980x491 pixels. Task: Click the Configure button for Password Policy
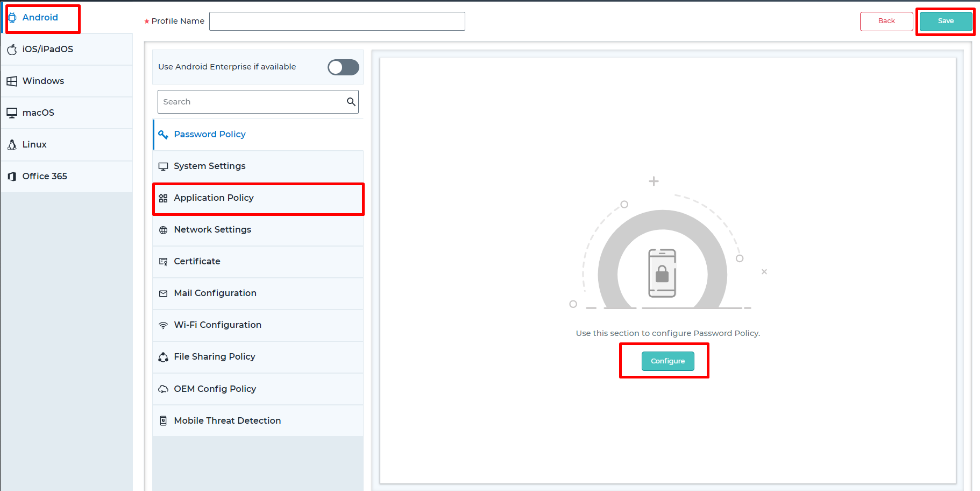point(667,361)
